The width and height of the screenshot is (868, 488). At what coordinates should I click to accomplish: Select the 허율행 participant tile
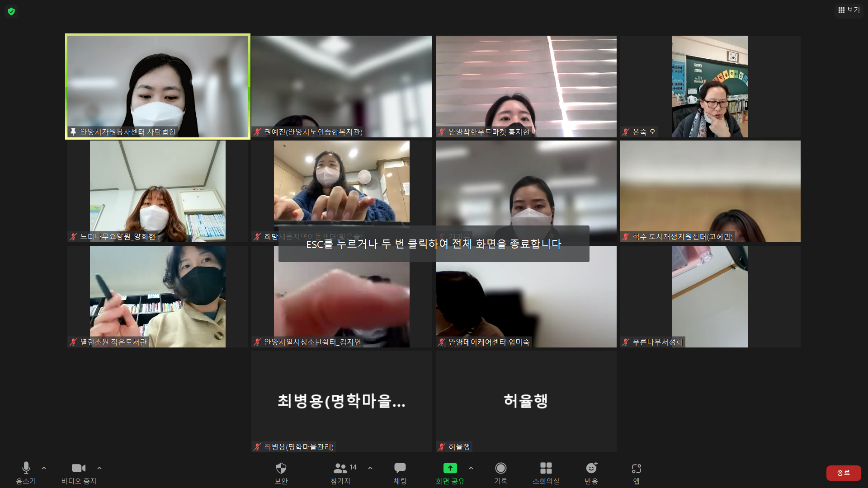pyautogui.click(x=526, y=401)
